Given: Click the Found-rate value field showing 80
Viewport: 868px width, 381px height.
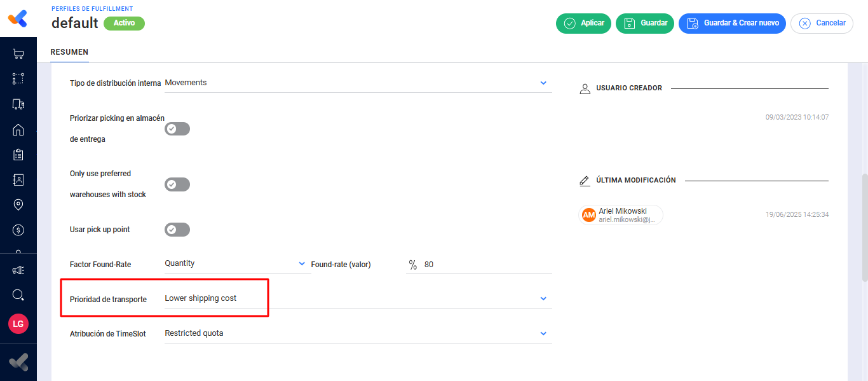Looking at the screenshot, I should pyautogui.click(x=479, y=265).
